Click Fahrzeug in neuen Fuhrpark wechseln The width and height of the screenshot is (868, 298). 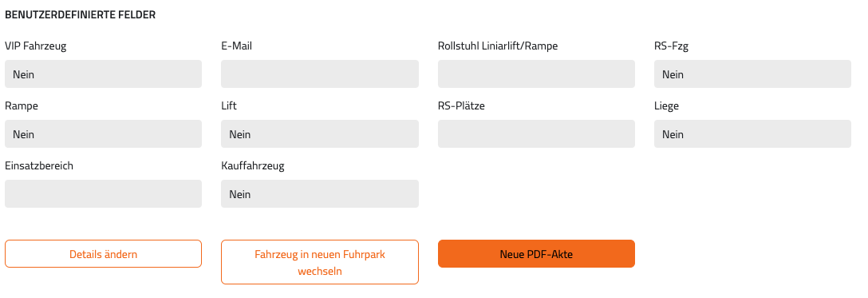click(319, 262)
